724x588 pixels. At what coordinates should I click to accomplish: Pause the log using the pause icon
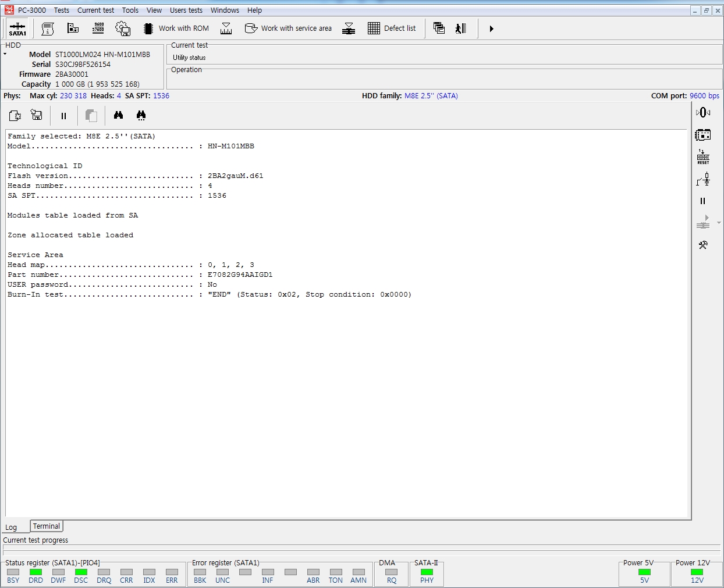coord(63,116)
